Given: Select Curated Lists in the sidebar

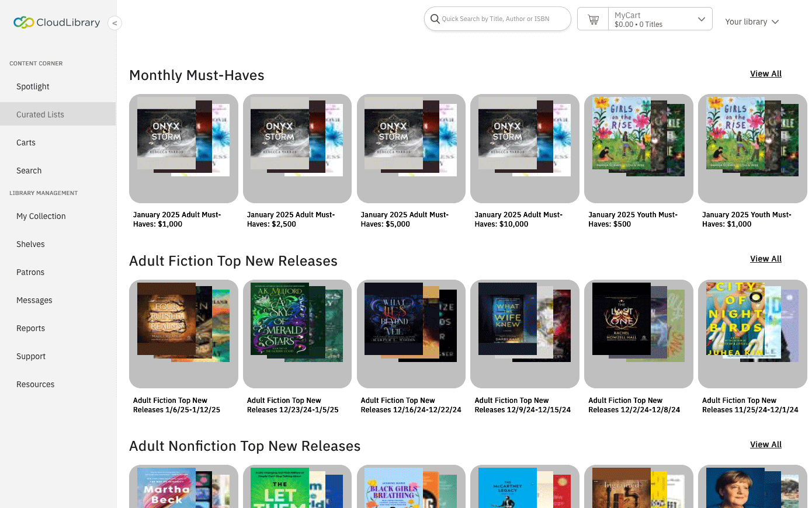Looking at the screenshot, I should click(40, 114).
